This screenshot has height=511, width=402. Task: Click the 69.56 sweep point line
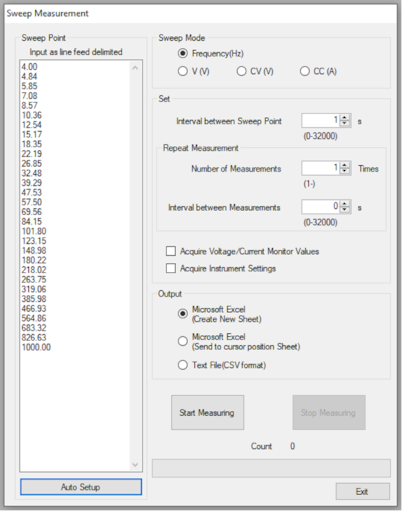[32, 212]
